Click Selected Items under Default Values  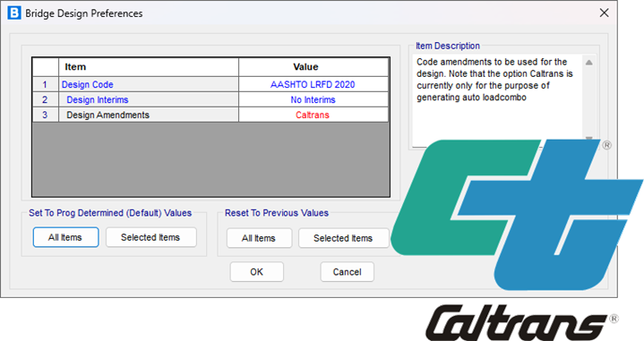(150, 237)
